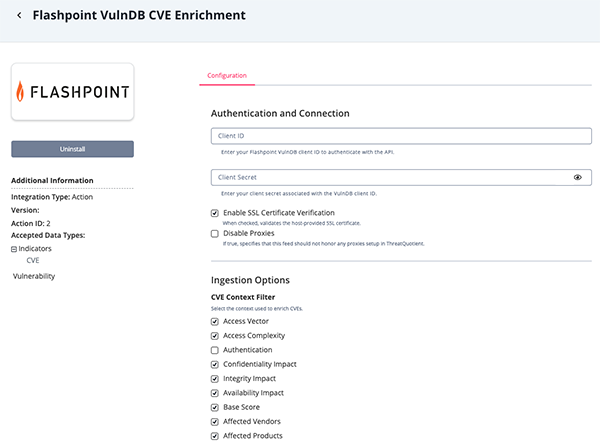Click the Flashpoint logo thumbnail
Screen dimensions: 600x448
tap(72, 92)
